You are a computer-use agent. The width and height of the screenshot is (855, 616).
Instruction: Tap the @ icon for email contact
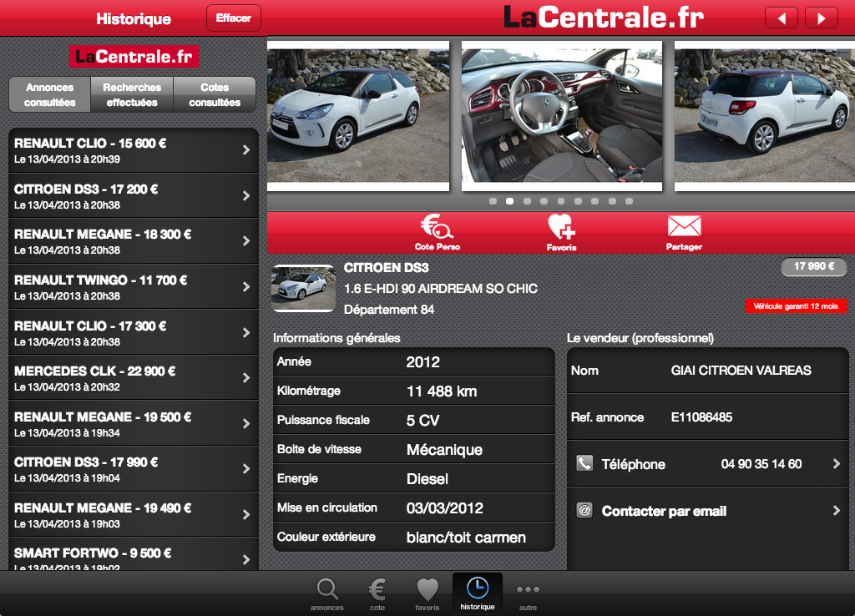tap(584, 510)
